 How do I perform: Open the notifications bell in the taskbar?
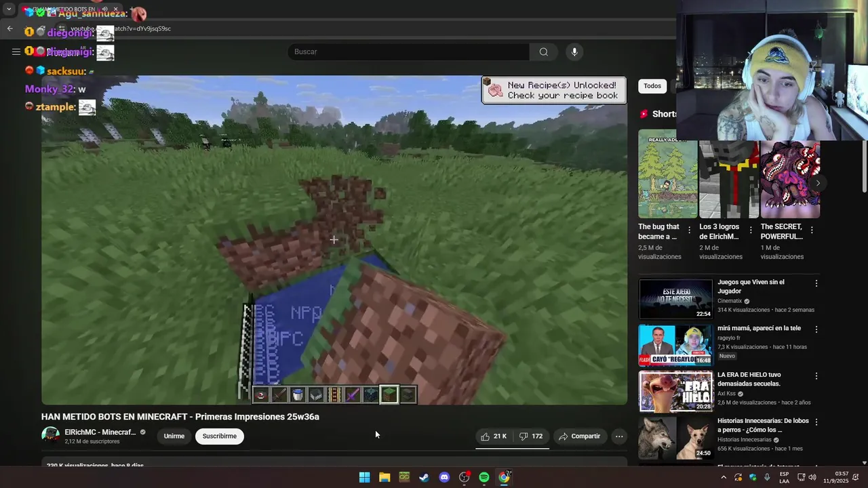coord(857,478)
